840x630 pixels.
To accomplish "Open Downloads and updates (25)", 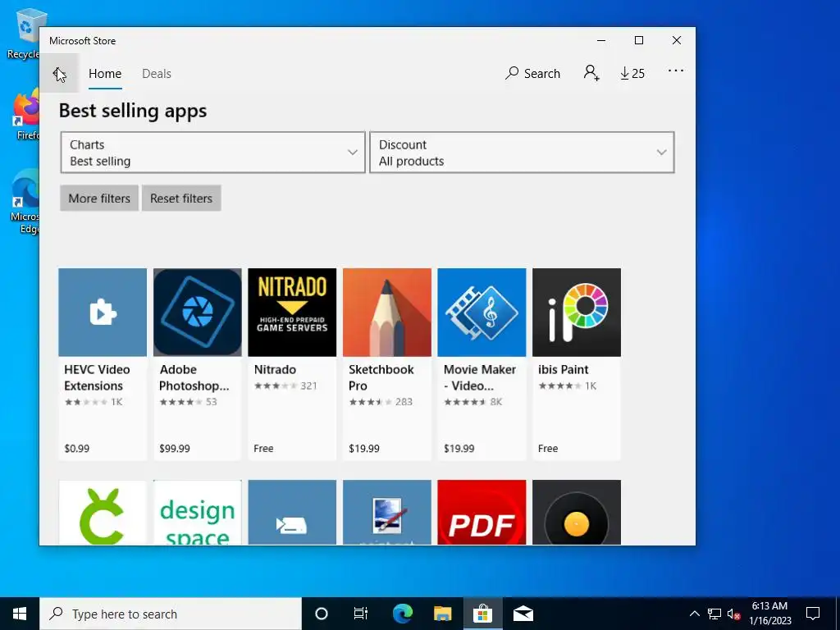I will (x=632, y=73).
